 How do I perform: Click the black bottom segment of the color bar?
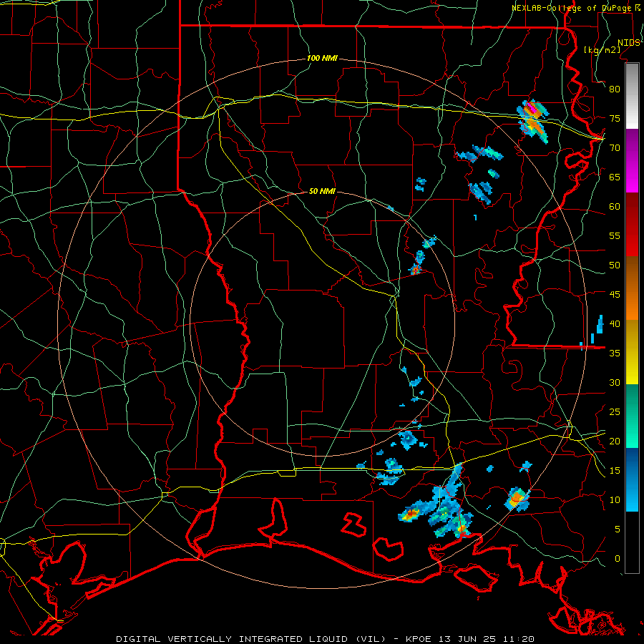(632, 542)
